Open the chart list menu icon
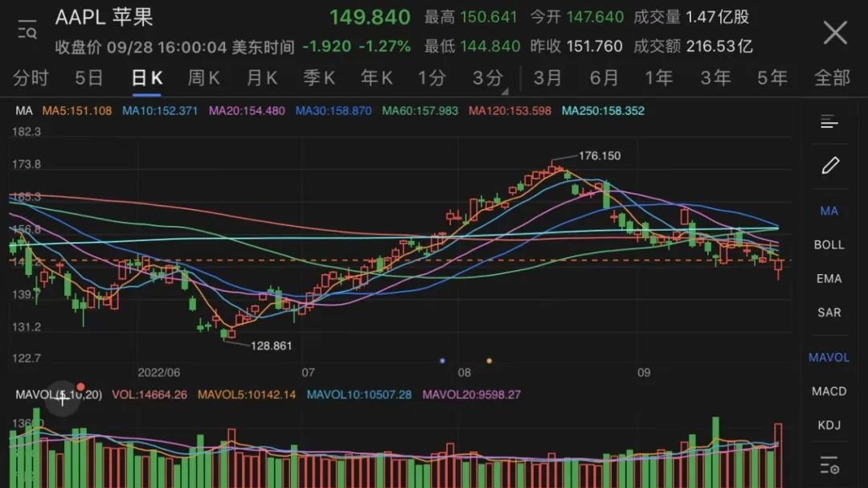The image size is (868, 488). [829, 121]
